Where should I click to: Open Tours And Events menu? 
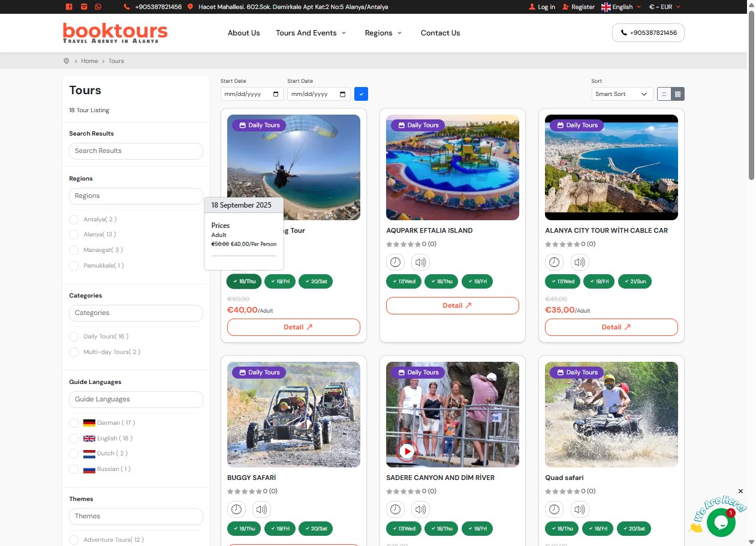311,33
